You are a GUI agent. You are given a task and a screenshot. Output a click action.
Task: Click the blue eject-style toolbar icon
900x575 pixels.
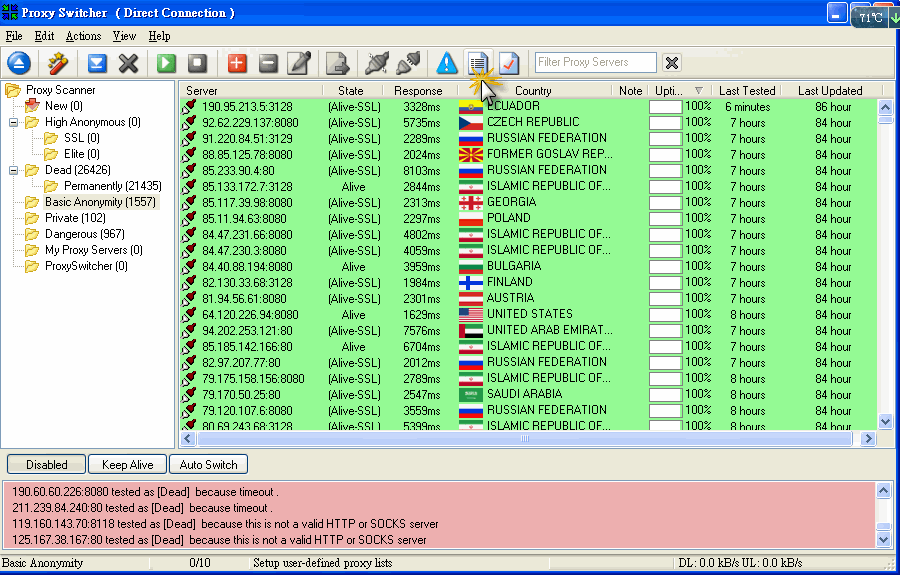(19, 63)
